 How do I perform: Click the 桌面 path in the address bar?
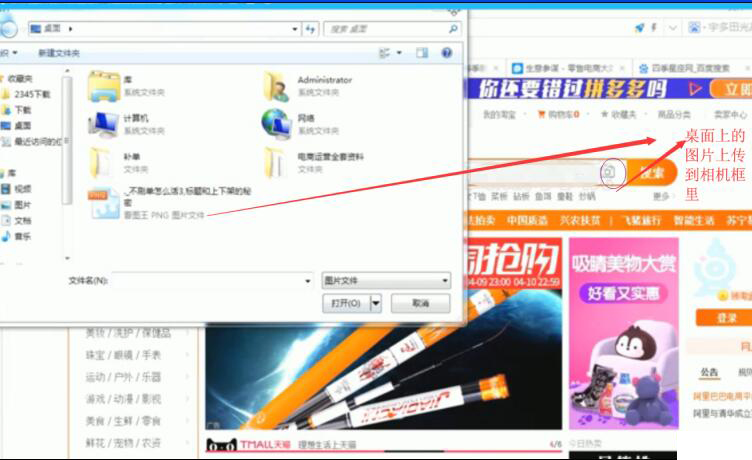(x=52, y=29)
